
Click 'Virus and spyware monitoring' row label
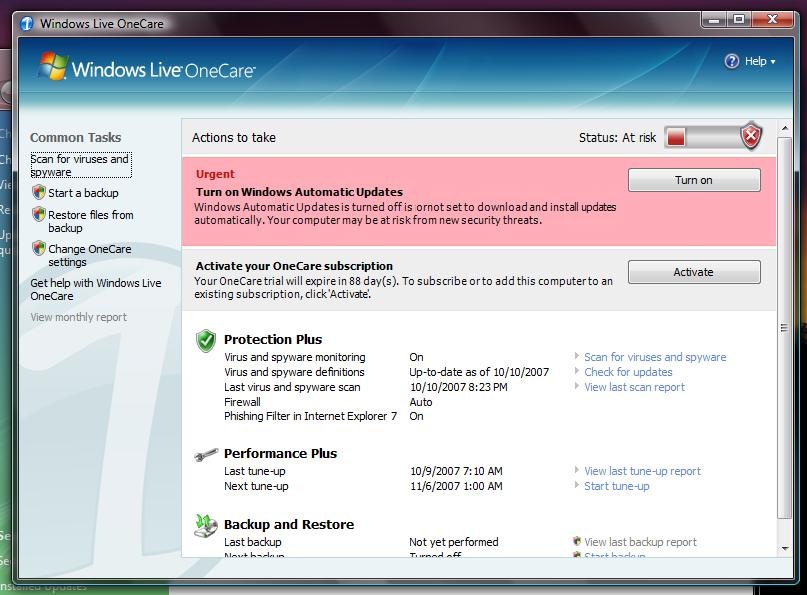(294, 357)
